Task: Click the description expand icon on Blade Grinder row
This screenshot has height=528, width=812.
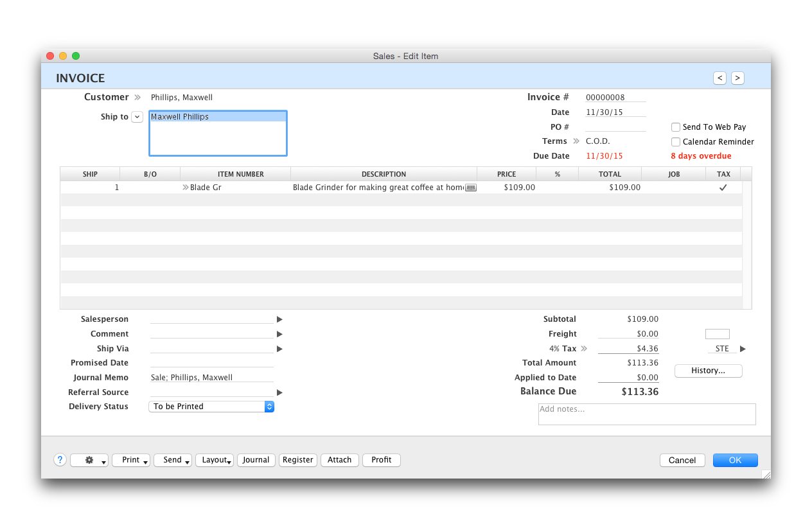Action: tap(471, 188)
